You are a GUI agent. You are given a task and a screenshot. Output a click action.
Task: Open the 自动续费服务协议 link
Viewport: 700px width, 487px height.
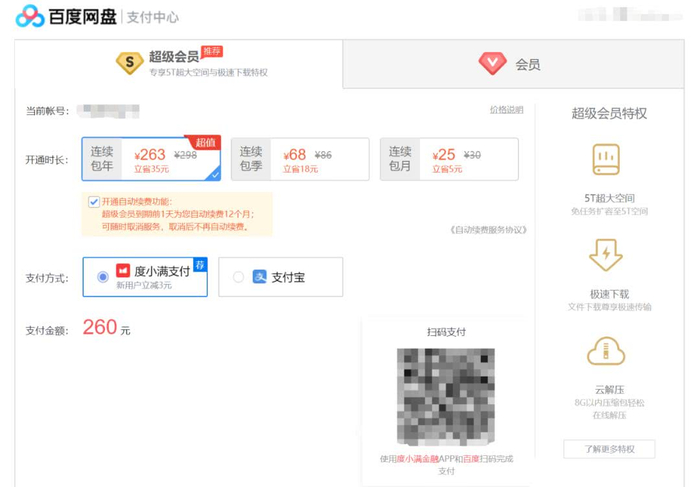tap(489, 230)
